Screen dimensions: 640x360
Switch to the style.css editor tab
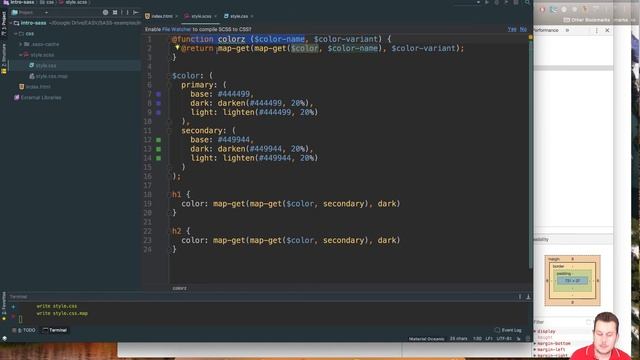(x=236, y=16)
